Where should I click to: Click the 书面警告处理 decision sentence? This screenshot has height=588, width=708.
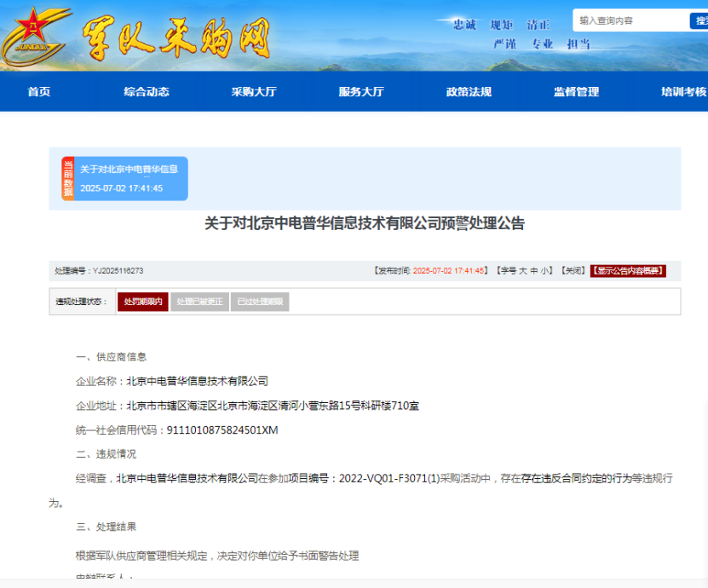[217, 556]
